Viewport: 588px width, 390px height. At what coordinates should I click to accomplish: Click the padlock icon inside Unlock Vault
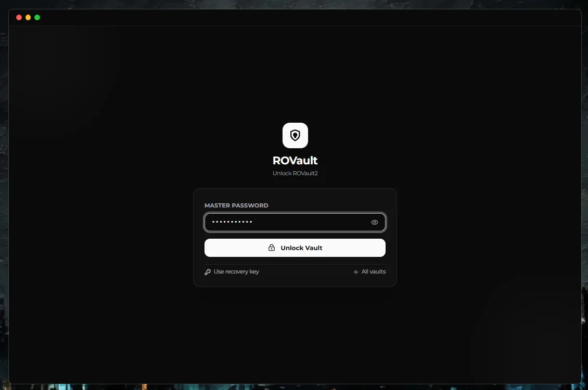(x=272, y=248)
